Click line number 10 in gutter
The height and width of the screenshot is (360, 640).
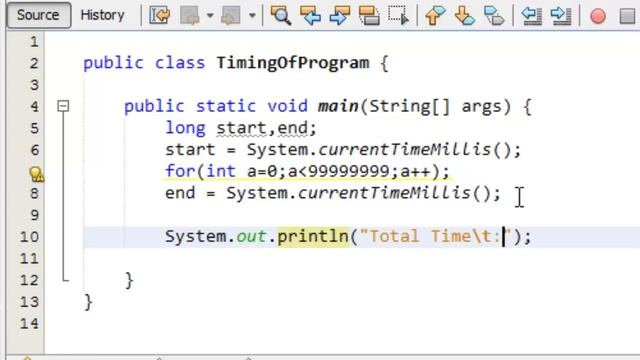pyautogui.click(x=29, y=236)
